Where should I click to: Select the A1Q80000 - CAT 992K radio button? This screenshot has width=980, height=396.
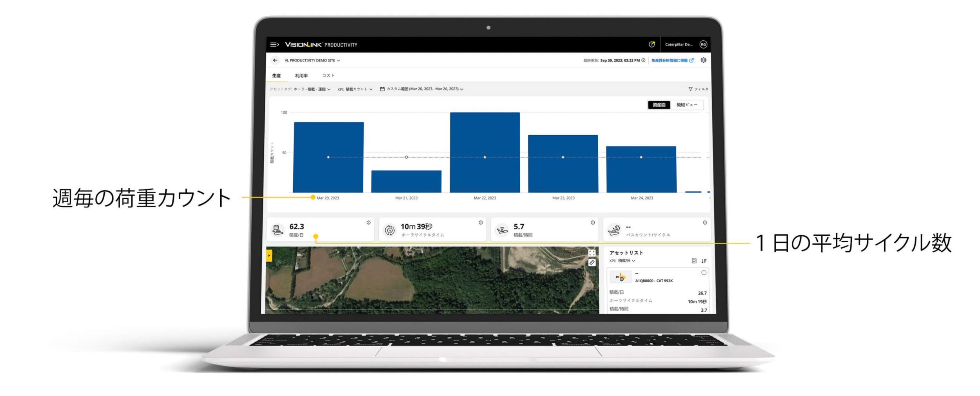tap(704, 273)
